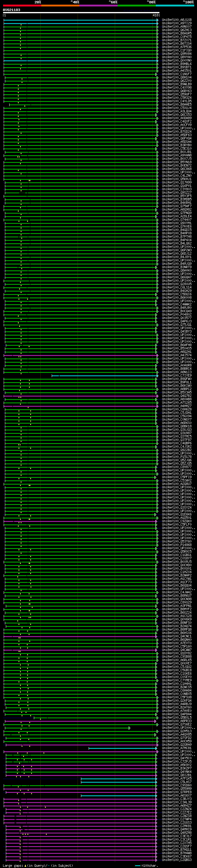Click the purple ~60% identity legend segment
The width and height of the screenshot is (197, 868).
[x=98, y=6]
